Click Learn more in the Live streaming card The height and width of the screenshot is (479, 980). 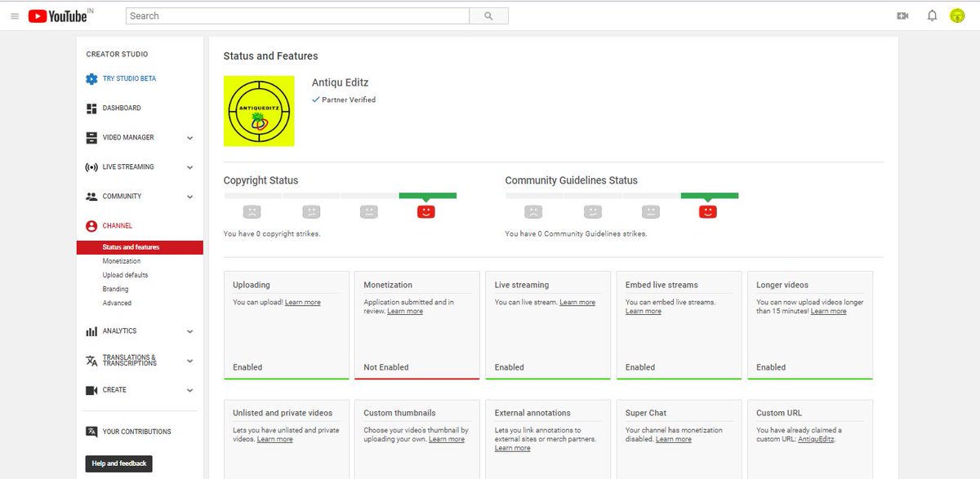577,303
